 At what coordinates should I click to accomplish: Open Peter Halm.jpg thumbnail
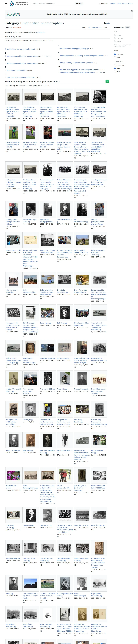(31, 440)
